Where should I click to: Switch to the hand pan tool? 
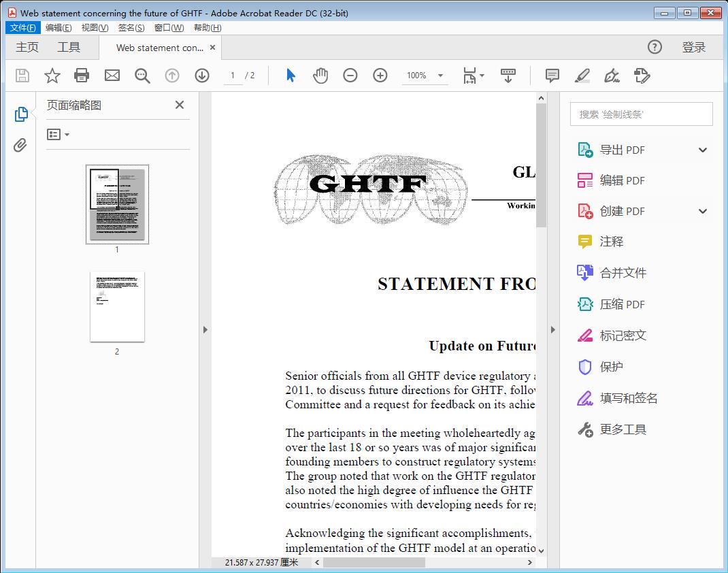pyautogui.click(x=320, y=75)
